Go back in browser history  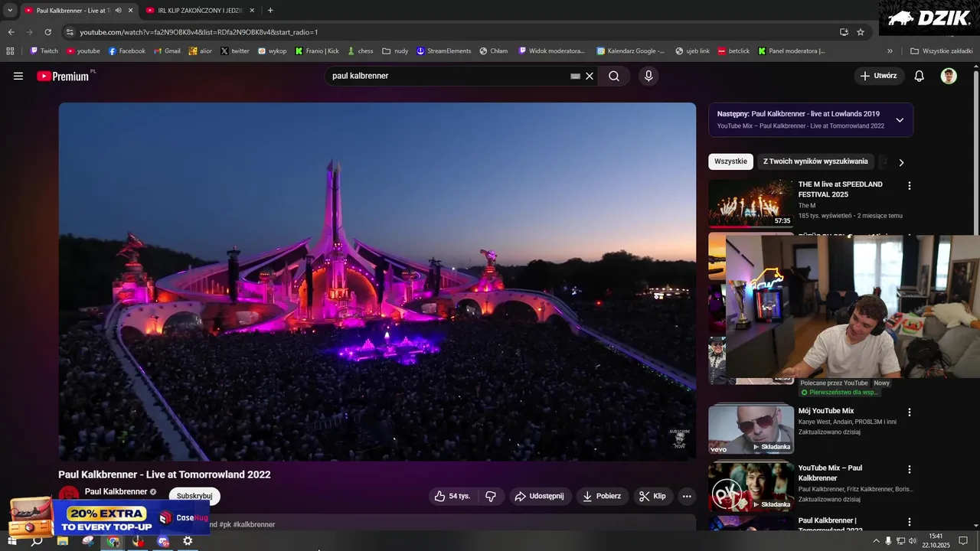coord(11,32)
